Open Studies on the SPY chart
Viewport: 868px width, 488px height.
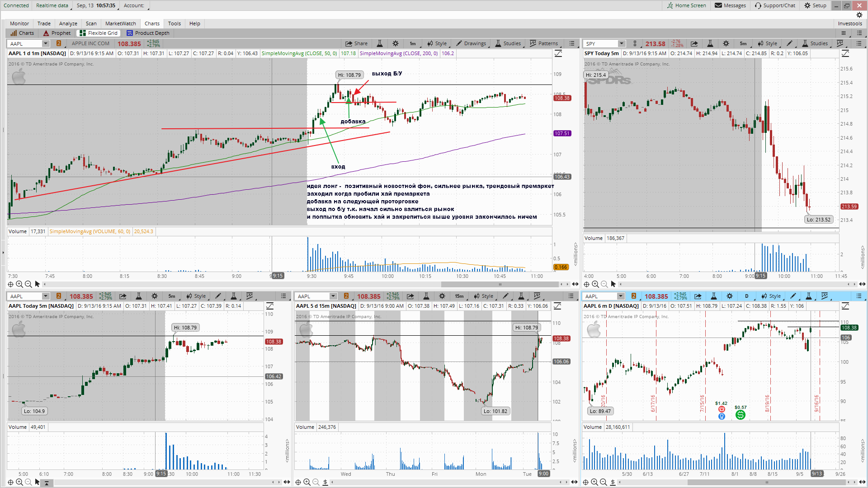tap(815, 43)
